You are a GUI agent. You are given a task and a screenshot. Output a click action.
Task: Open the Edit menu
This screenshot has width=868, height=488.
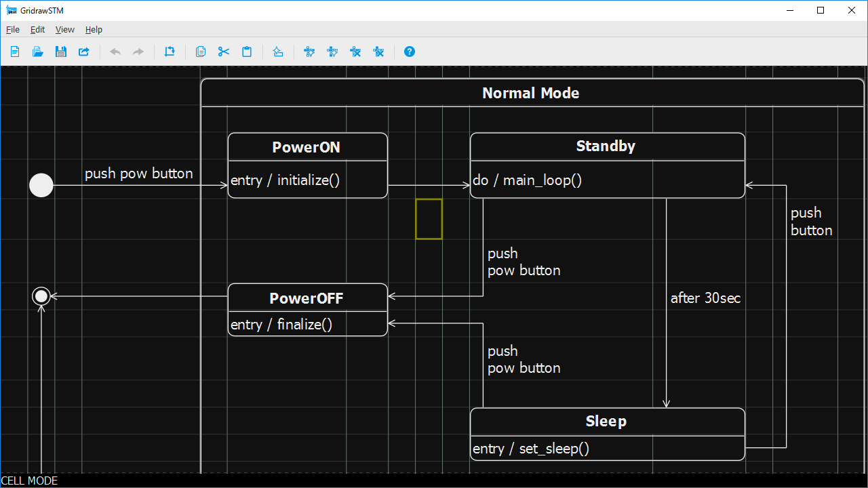tap(37, 30)
